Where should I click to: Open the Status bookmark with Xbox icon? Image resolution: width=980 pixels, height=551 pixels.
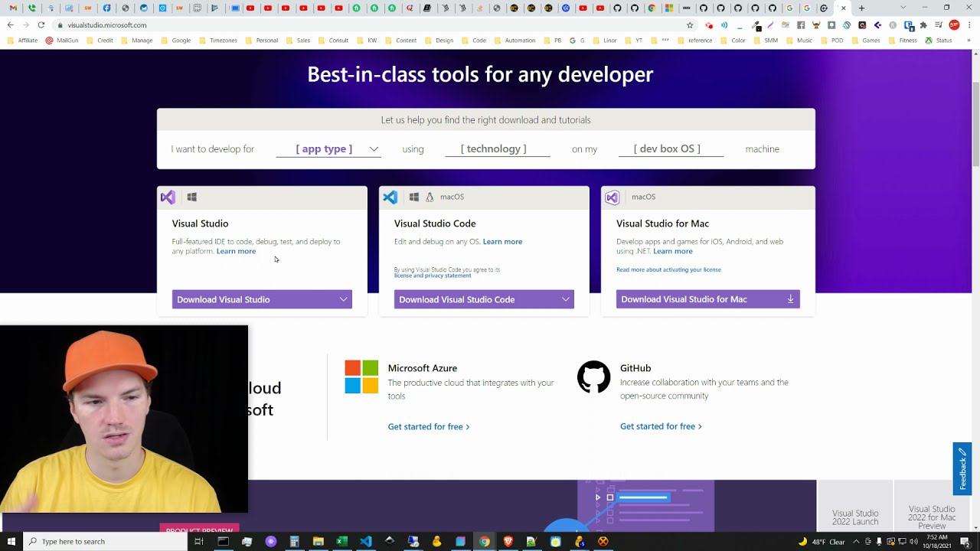coord(939,41)
